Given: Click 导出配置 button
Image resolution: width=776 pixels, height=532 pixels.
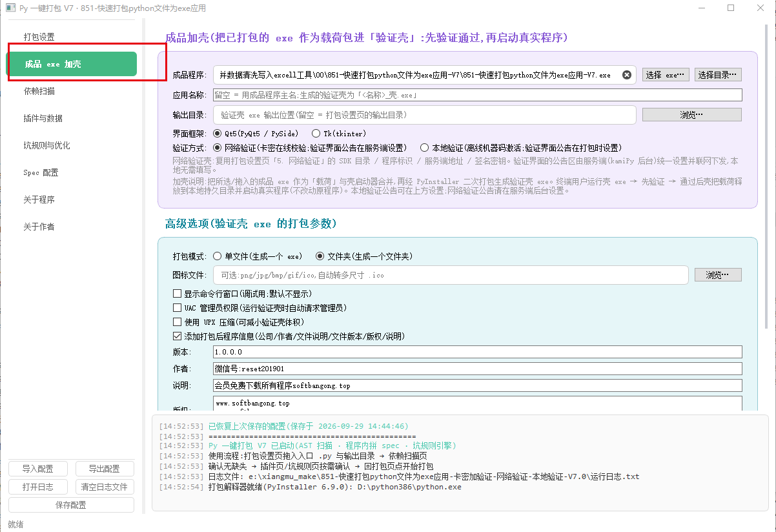Looking at the screenshot, I should pos(105,469).
